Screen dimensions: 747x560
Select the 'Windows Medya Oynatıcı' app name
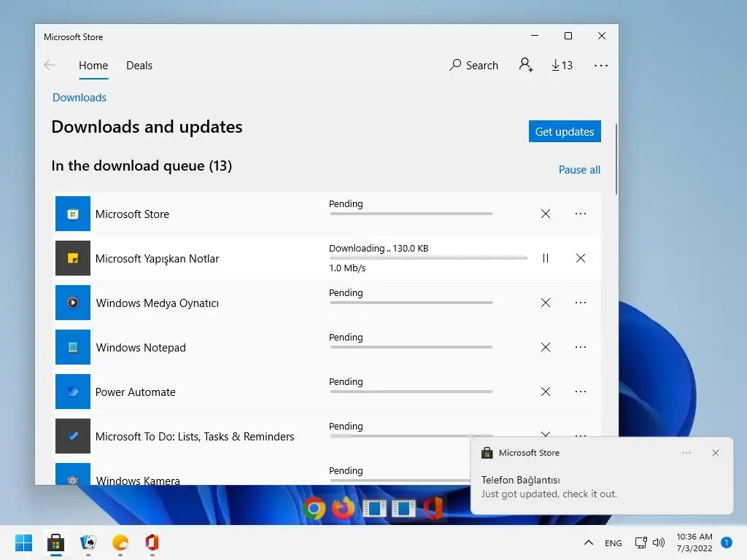pos(158,303)
